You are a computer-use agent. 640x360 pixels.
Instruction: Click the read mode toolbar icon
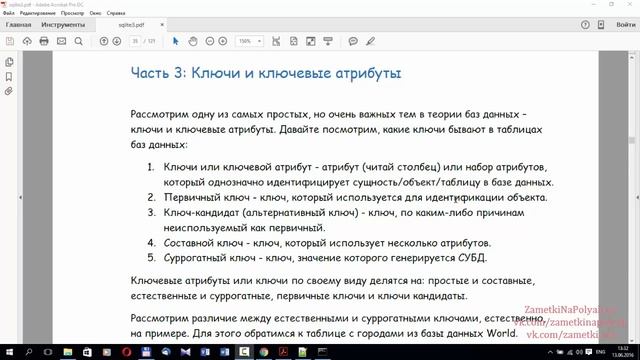328,41
